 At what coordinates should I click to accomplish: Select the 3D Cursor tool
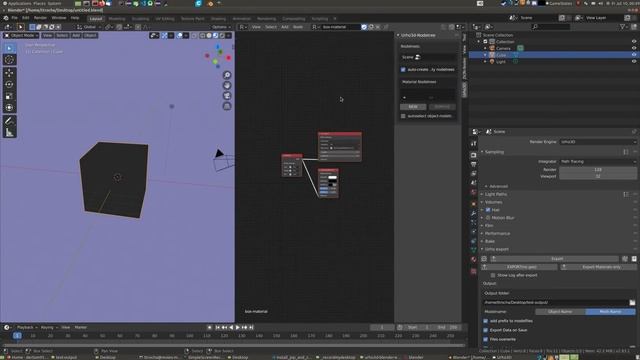9,60
